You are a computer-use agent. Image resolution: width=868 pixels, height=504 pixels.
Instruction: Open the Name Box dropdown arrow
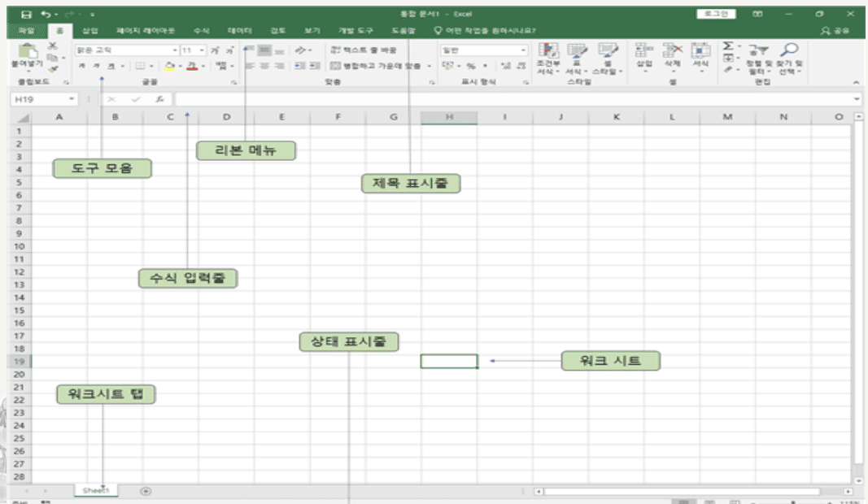pyautogui.click(x=72, y=98)
